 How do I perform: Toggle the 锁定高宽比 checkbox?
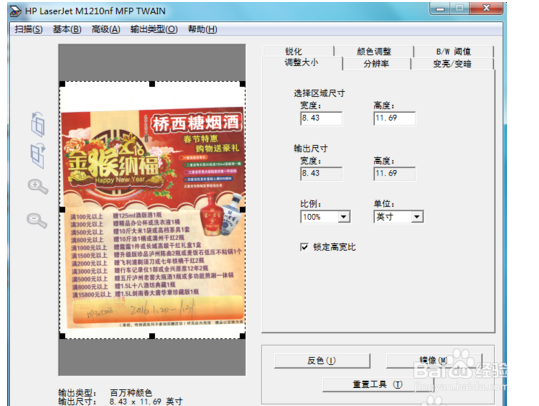[x=304, y=247]
